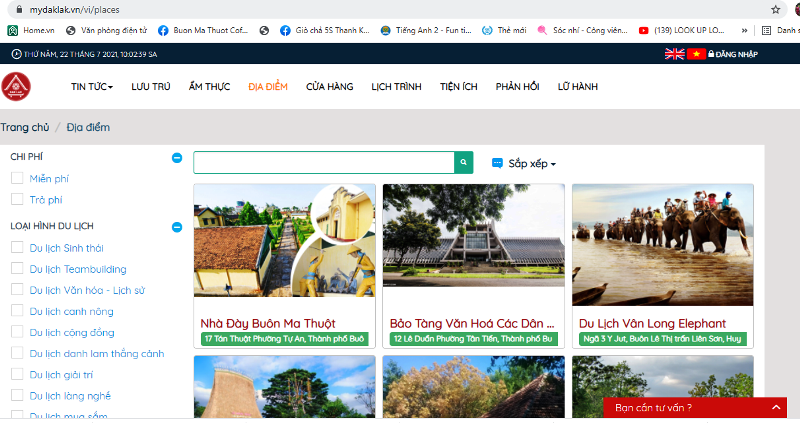The height and width of the screenshot is (423, 800).
Task: Click address Ngã 3 Y Jut, Buôn Lê
Action: click(x=663, y=339)
